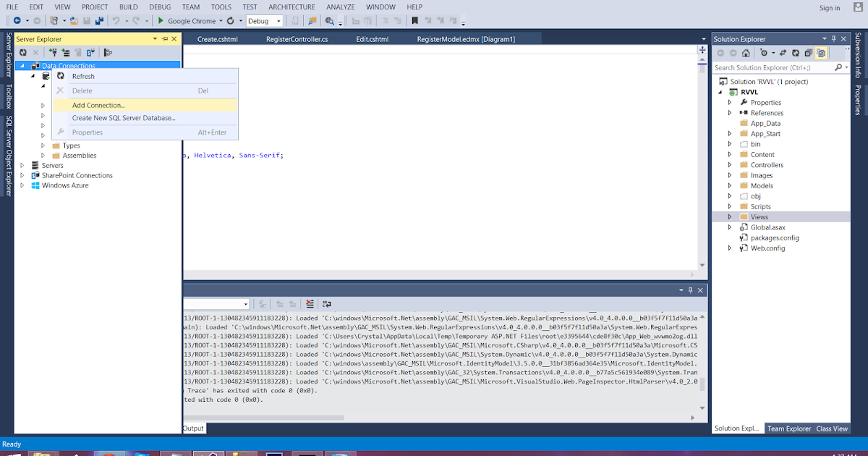Click the Navigate Backwards toolbar icon
The width and height of the screenshot is (868, 456).
pyautogui.click(x=17, y=20)
